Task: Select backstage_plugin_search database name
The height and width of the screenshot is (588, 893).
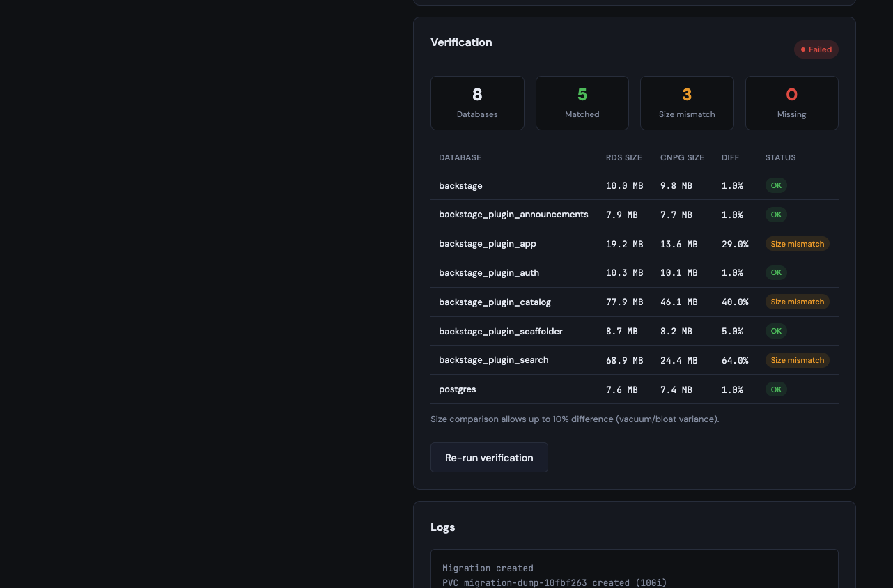Action: (x=494, y=360)
